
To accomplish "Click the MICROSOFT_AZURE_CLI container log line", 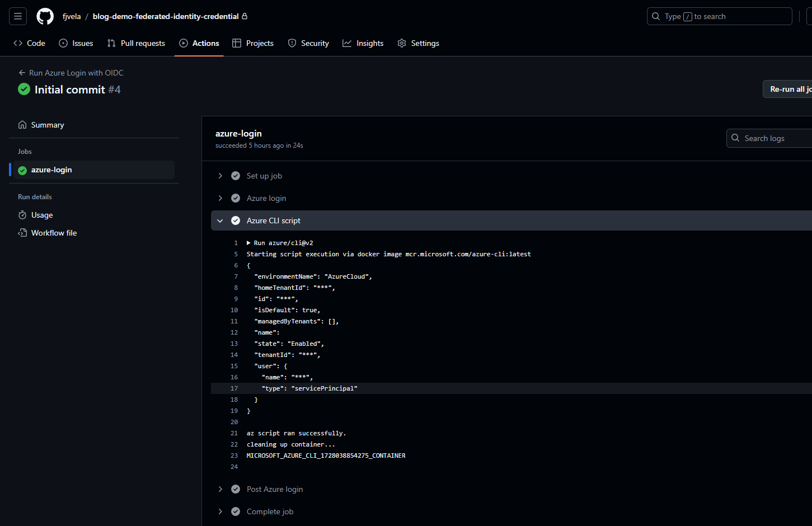I will [x=326, y=455].
